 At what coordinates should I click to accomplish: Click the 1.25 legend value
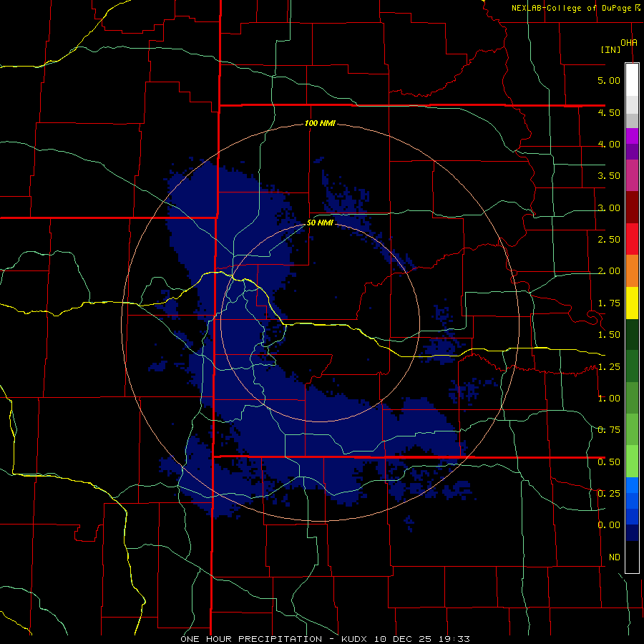(x=609, y=367)
